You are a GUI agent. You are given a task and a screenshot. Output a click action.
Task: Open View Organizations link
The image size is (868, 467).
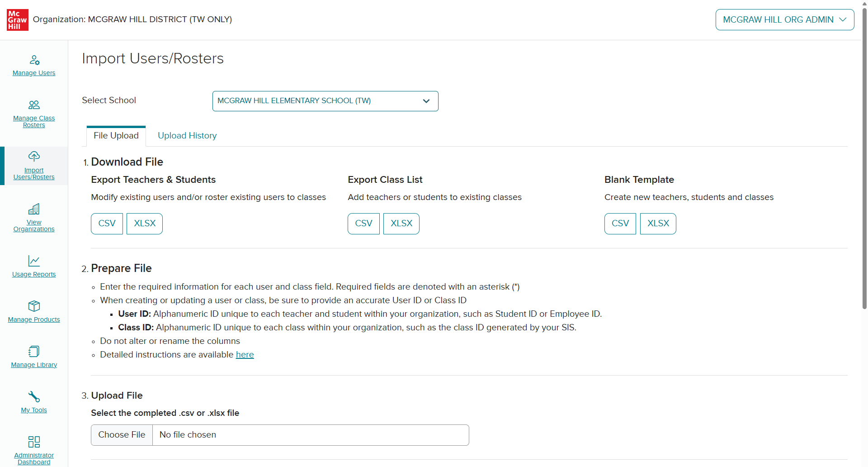coord(34,225)
